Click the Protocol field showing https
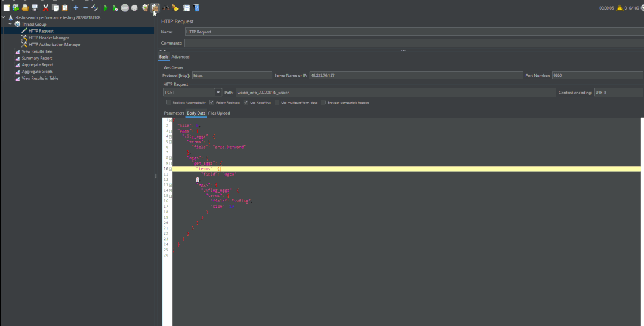Image resolution: width=644 pixels, height=326 pixels. [x=232, y=76]
